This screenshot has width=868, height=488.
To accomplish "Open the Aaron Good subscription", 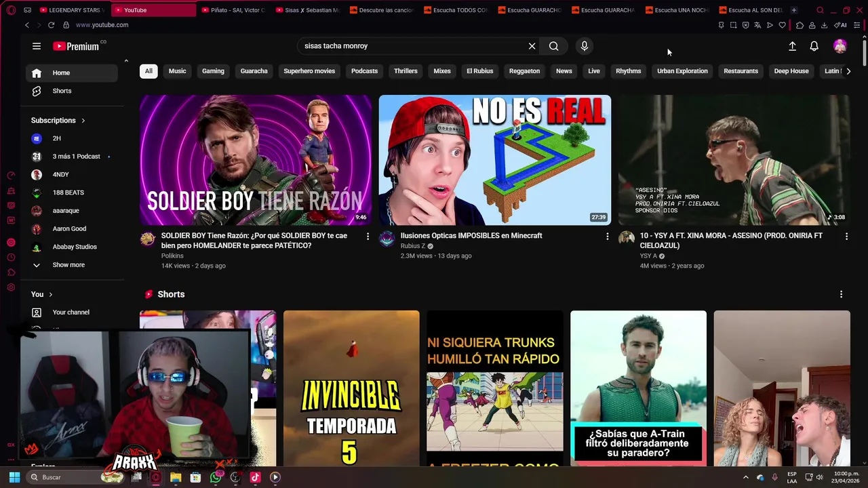I will pyautogui.click(x=72, y=229).
